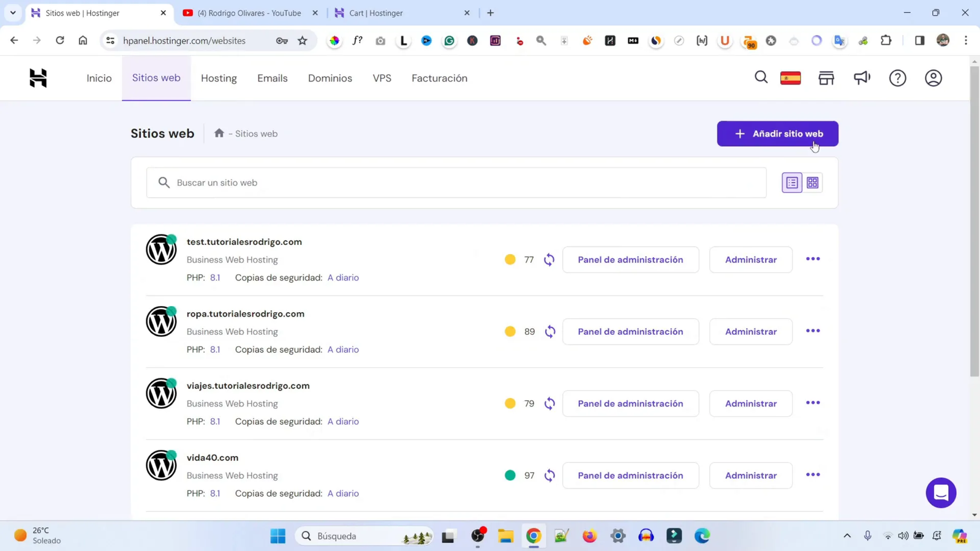Open the tab search dropdown arrow
Screen dimensions: 980x551
(x=13, y=13)
